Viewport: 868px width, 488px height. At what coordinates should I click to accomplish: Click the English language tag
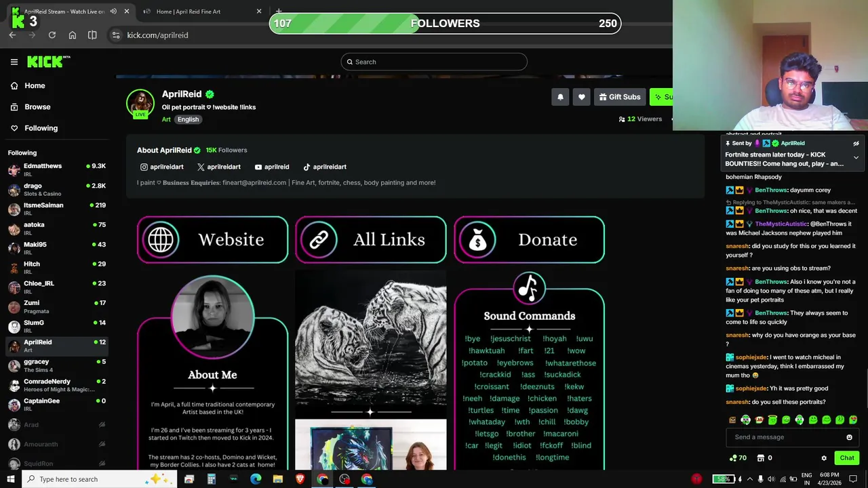188,119
